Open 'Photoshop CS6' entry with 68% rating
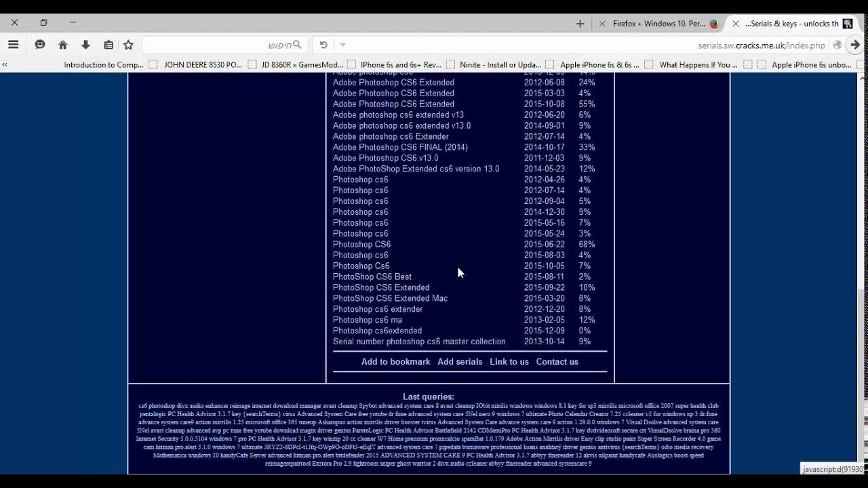The height and width of the screenshot is (488, 868). click(361, 245)
